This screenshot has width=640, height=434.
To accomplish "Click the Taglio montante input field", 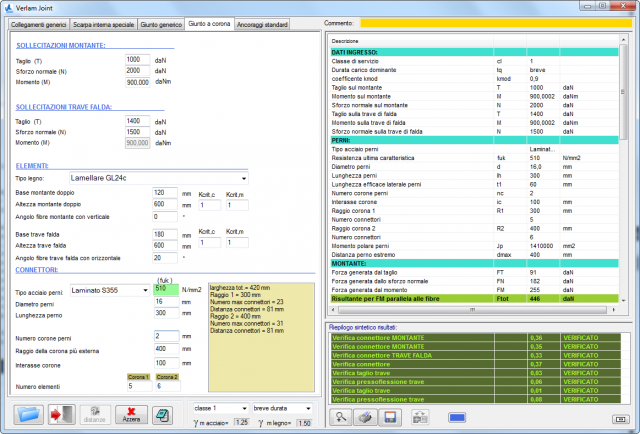I will 138,60.
